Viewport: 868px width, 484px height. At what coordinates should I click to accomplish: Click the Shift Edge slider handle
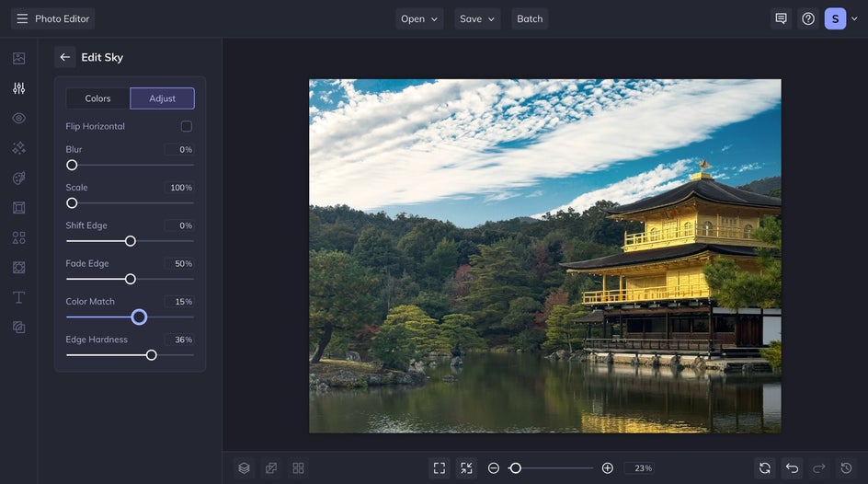130,241
